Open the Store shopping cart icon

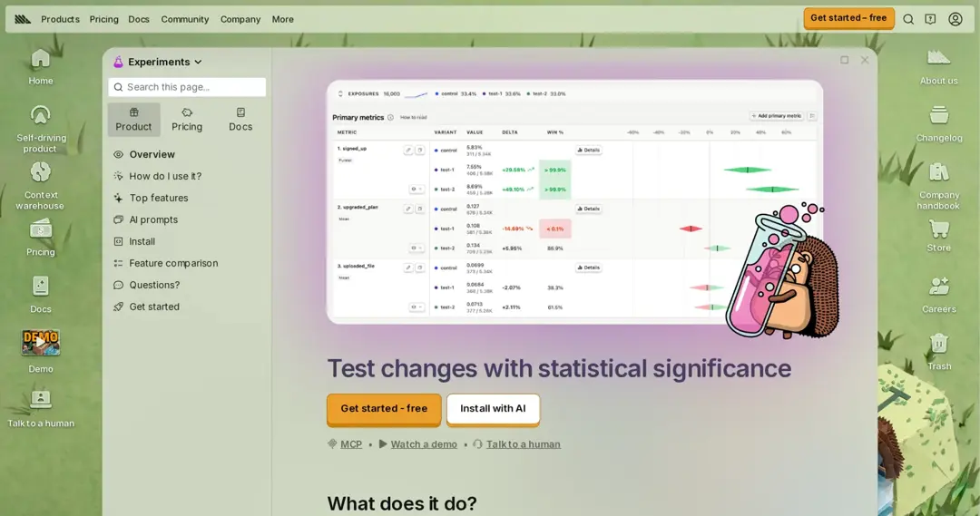(939, 236)
